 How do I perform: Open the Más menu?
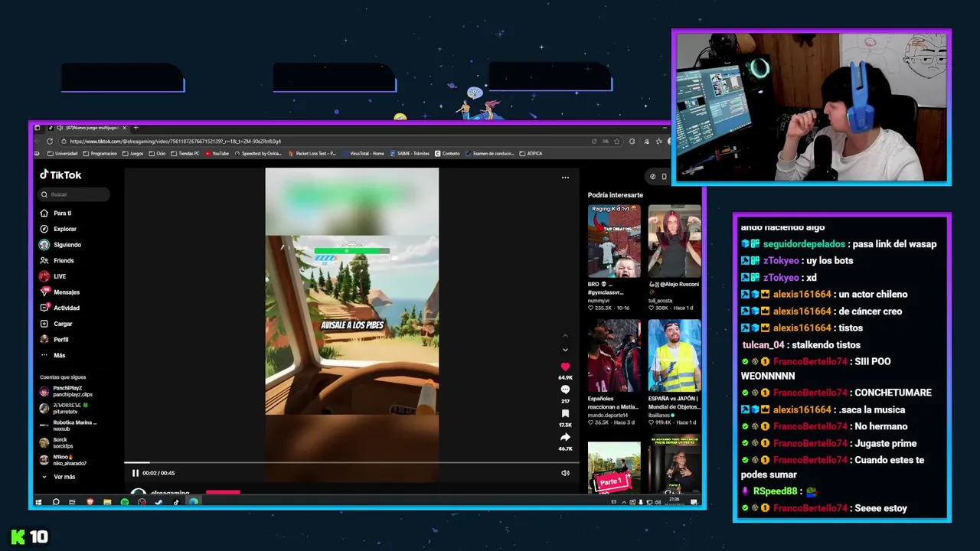pyautogui.click(x=53, y=355)
